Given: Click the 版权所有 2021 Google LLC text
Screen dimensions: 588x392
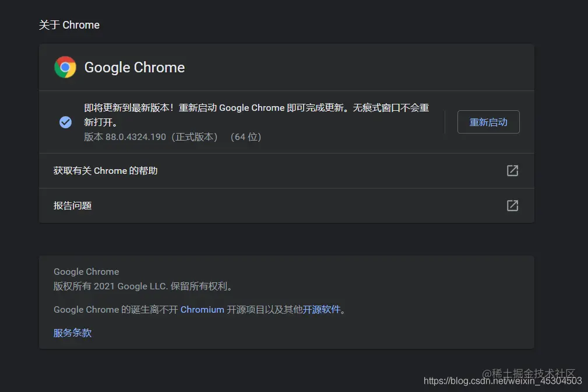Looking at the screenshot, I should point(110,286).
